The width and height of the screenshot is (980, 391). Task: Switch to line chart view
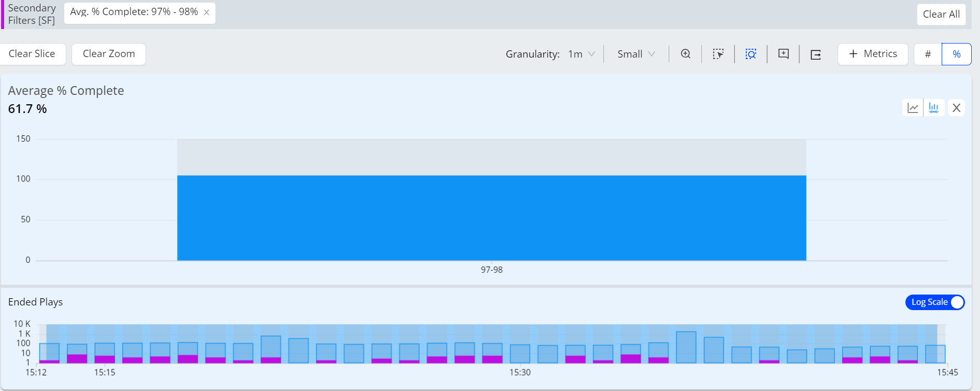point(913,108)
